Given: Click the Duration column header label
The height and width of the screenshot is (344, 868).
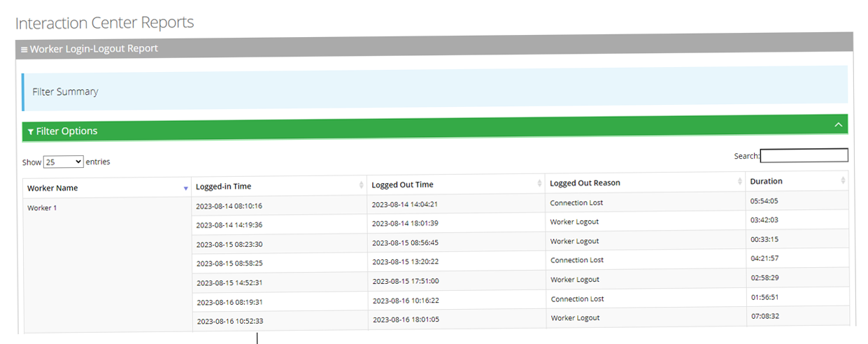Looking at the screenshot, I should 766,181.
